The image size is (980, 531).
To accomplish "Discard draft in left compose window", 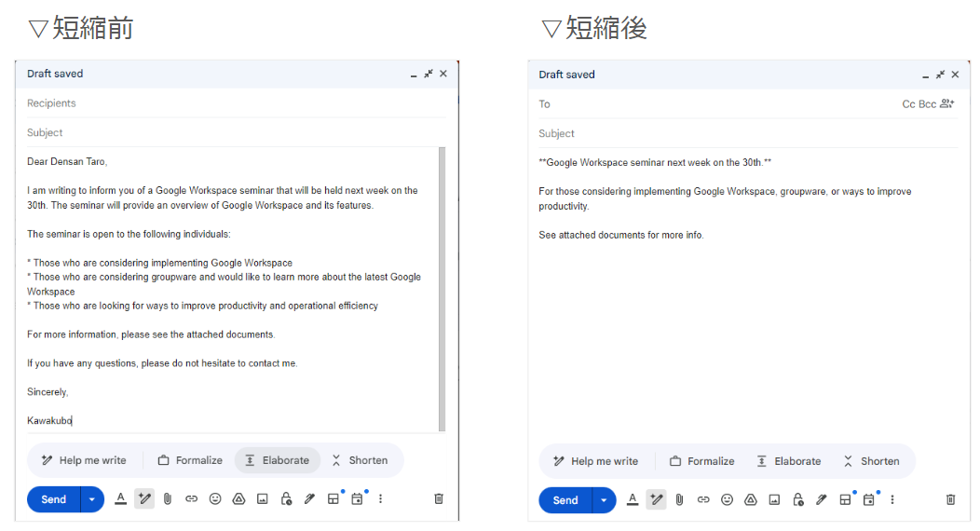I will tap(439, 498).
